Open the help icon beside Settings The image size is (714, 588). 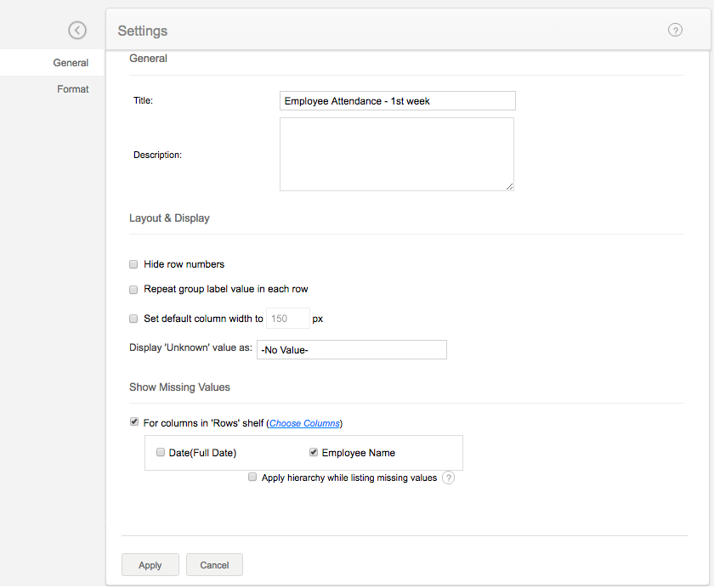pyautogui.click(x=676, y=31)
